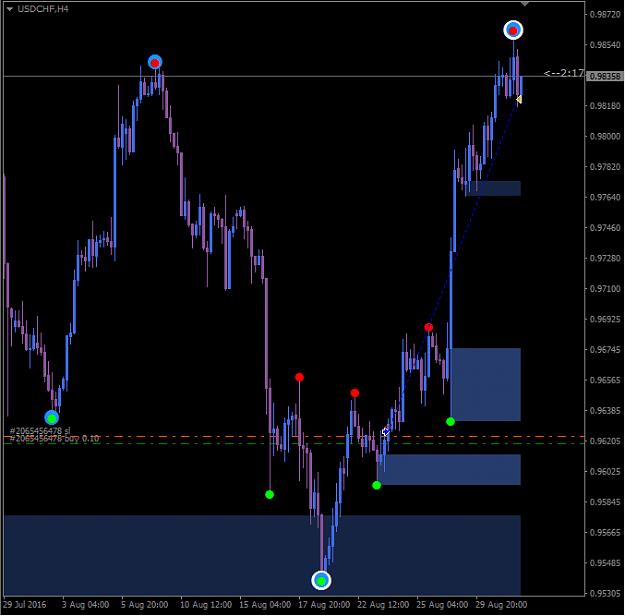
Task: Click the highlighted 0.98358 price label
Action: point(605,76)
